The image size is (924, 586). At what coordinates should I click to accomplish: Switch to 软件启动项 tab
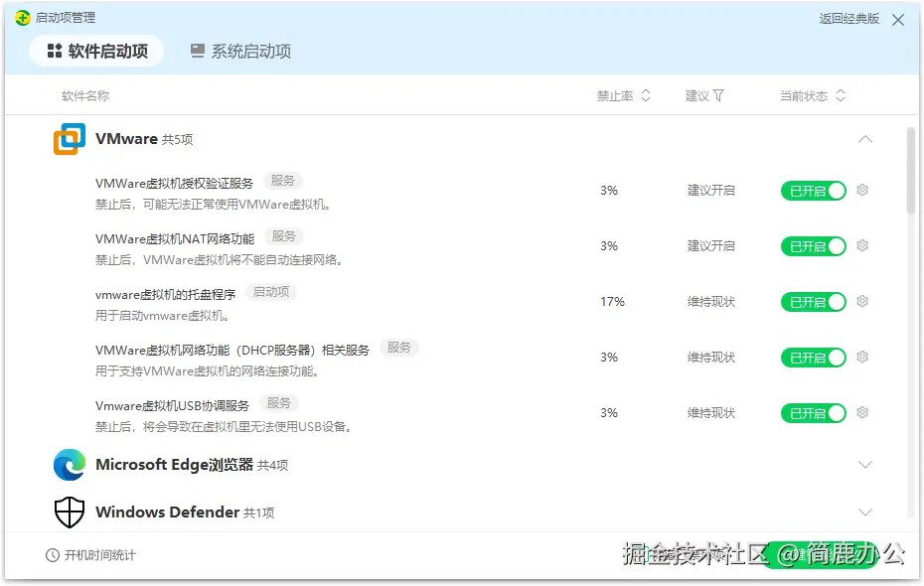tap(96, 52)
